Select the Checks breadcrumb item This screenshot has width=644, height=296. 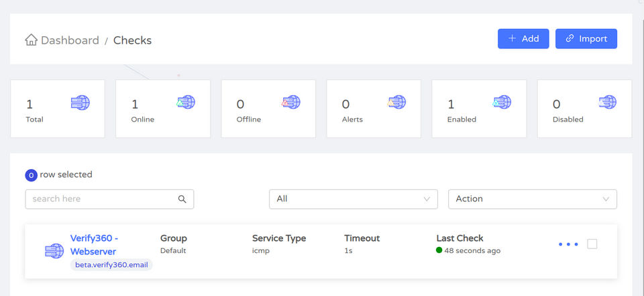(x=132, y=40)
